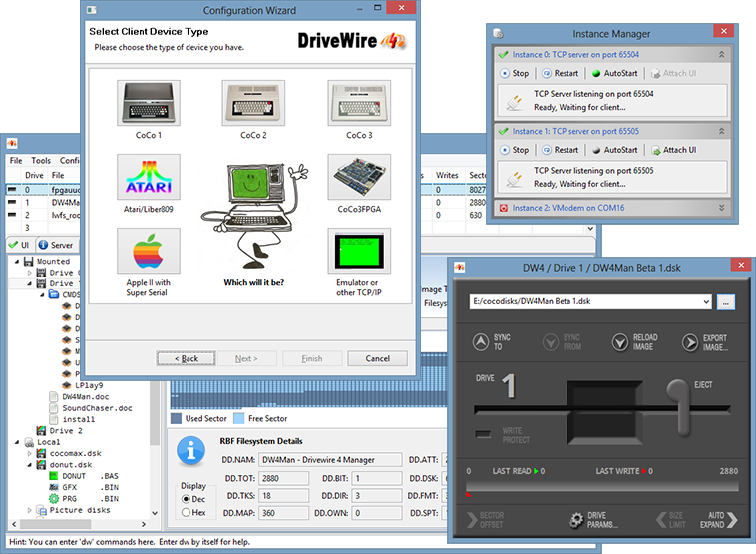Select the Dec display radio button
The image size is (756, 554).
[x=186, y=499]
